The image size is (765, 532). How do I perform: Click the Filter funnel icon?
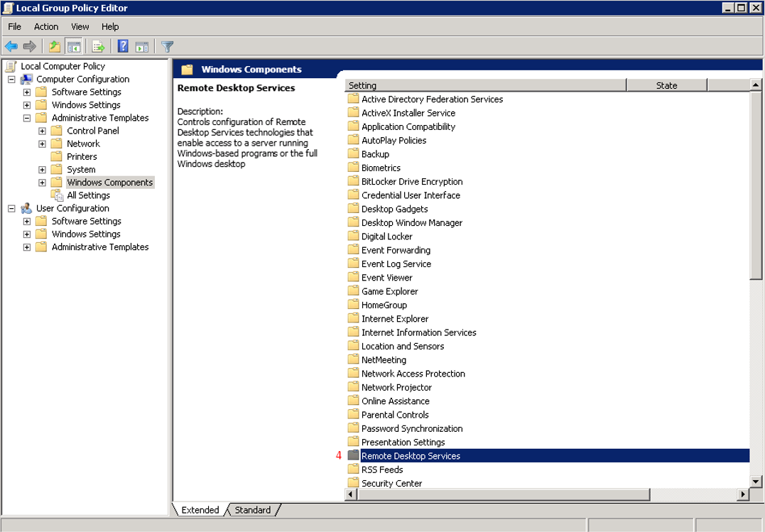[167, 47]
